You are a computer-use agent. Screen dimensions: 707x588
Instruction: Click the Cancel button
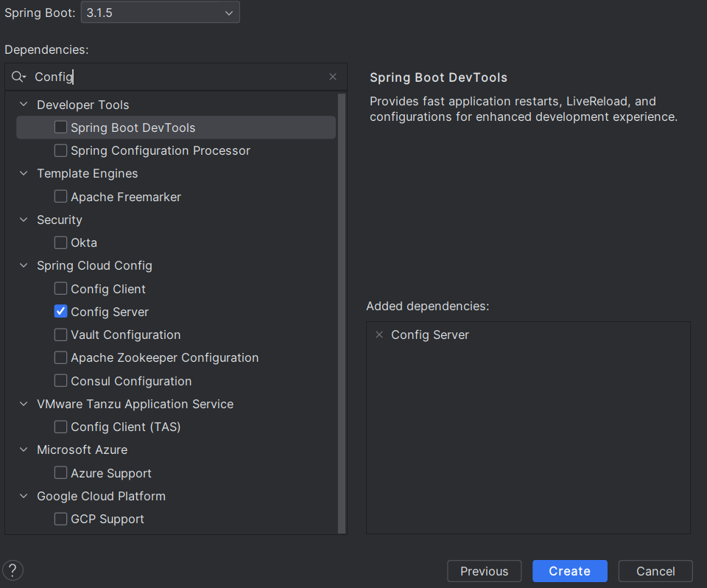click(x=655, y=571)
